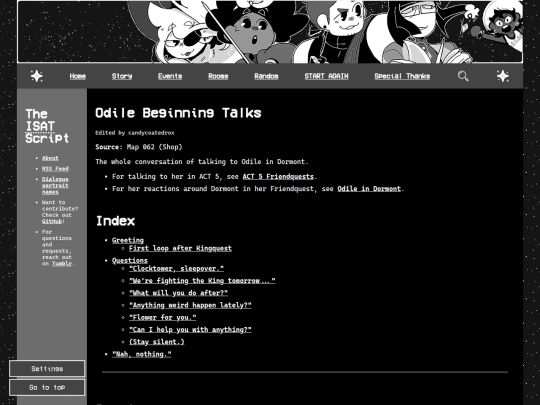
Task: Open the Rooms nav link
Action: pyautogui.click(x=218, y=76)
